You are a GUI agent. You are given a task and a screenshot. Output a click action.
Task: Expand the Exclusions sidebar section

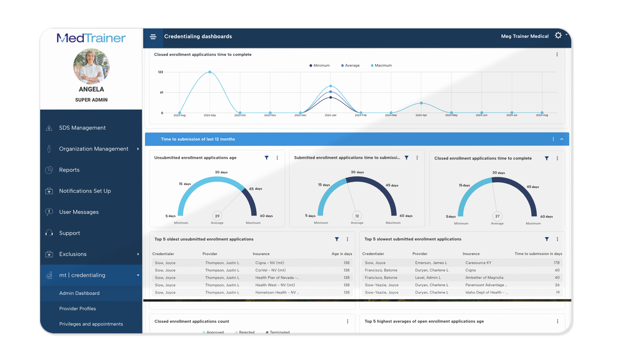point(138,254)
